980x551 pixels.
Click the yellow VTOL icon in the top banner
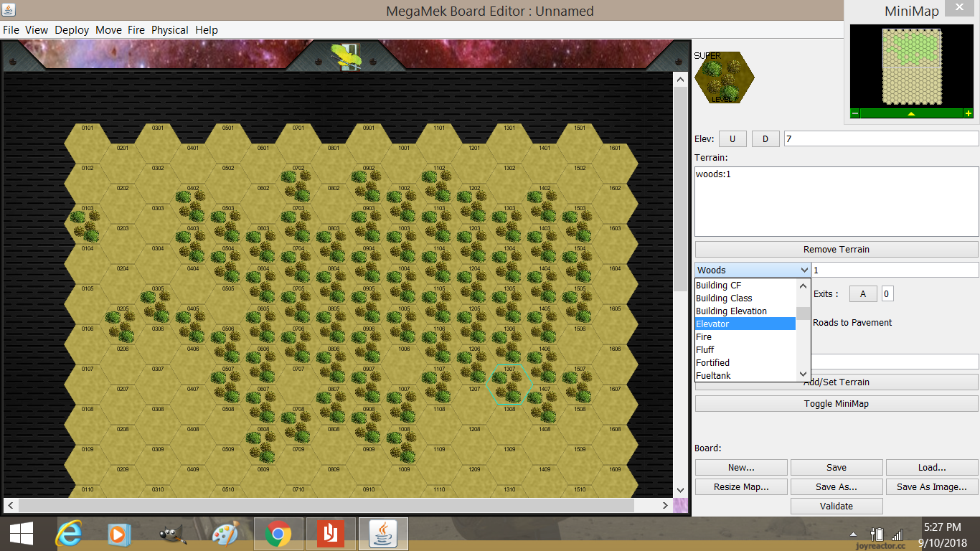[x=347, y=55]
